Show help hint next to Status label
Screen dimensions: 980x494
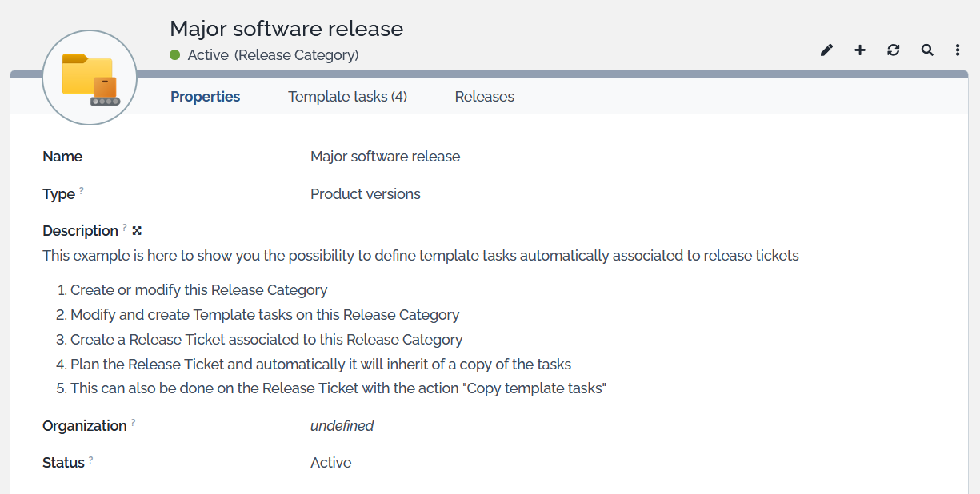tap(91, 460)
